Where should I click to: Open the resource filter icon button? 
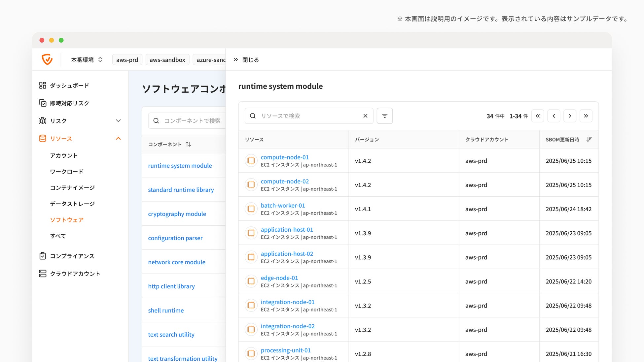pos(384,116)
